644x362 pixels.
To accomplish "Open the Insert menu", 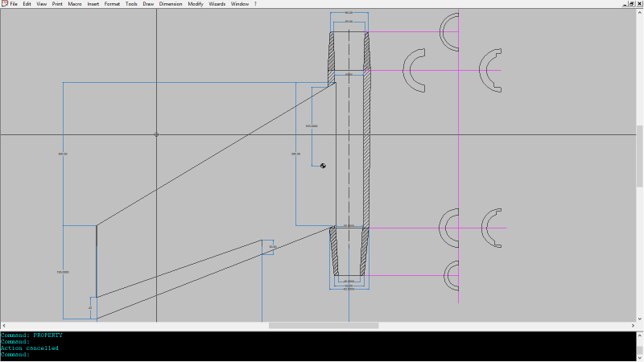I will click(93, 4).
